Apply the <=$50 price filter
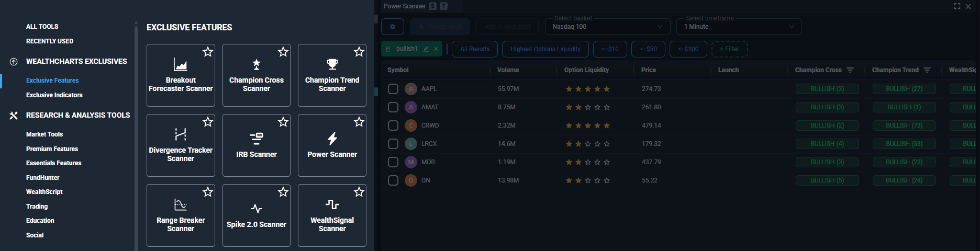 (648, 49)
